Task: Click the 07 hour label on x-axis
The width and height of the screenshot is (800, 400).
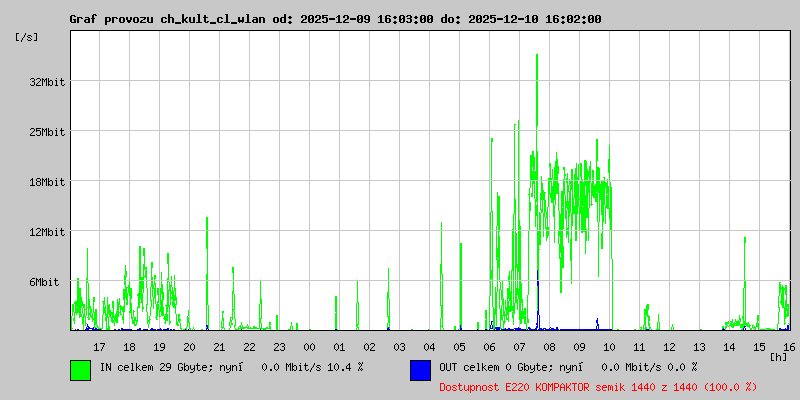Action: click(519, 347)
